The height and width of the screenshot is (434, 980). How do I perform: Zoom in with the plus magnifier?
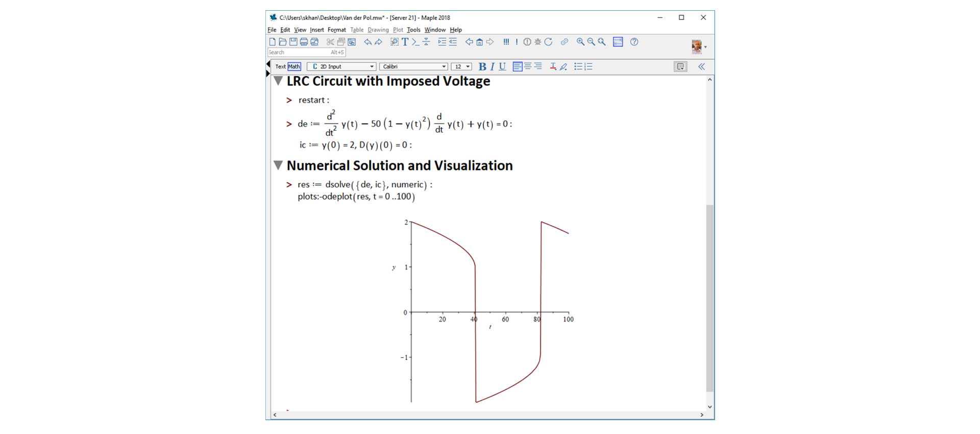(580, 42)
